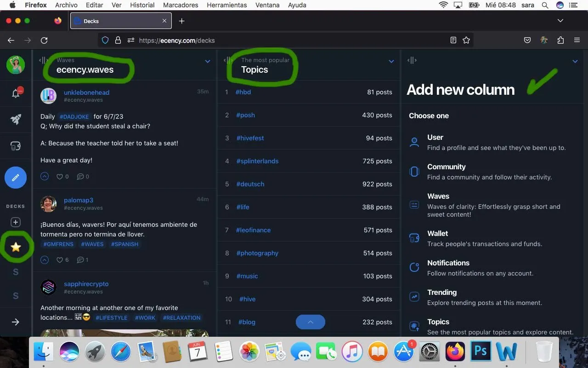This screenshot has height=368, width=588.
Task: Choose the Waves column type
Action: [492, 205]
